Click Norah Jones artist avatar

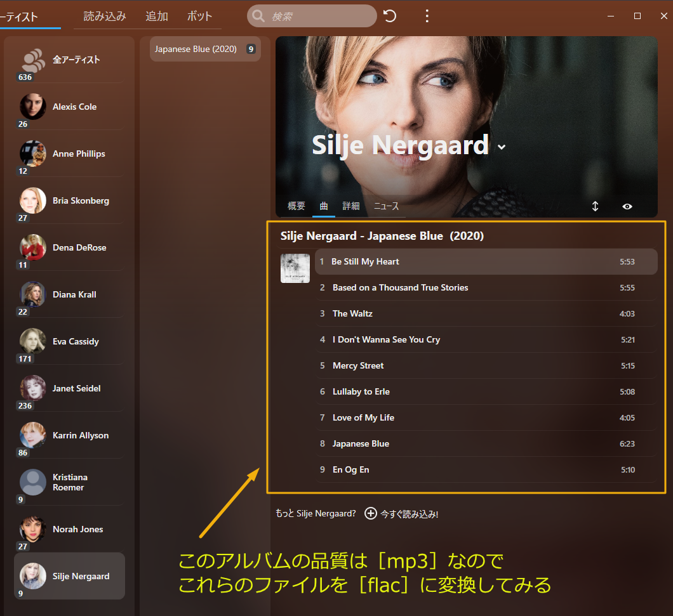pyautogui.click(x=33, y=529)
